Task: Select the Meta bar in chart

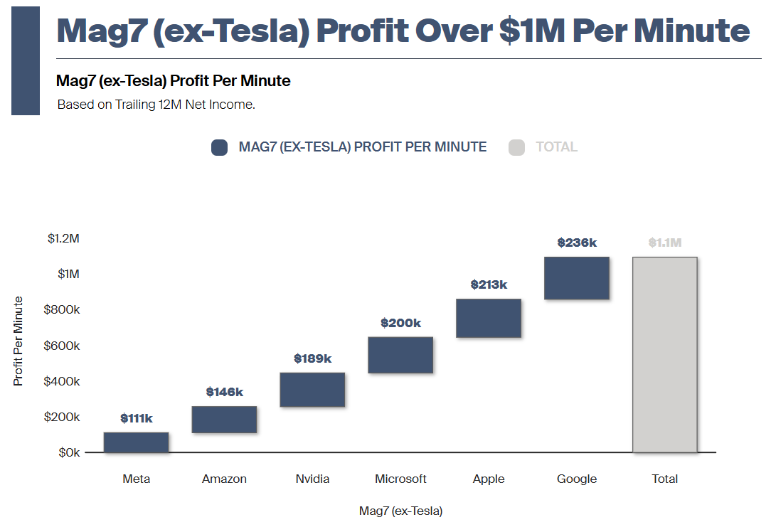Action: [x=136, y=442]
